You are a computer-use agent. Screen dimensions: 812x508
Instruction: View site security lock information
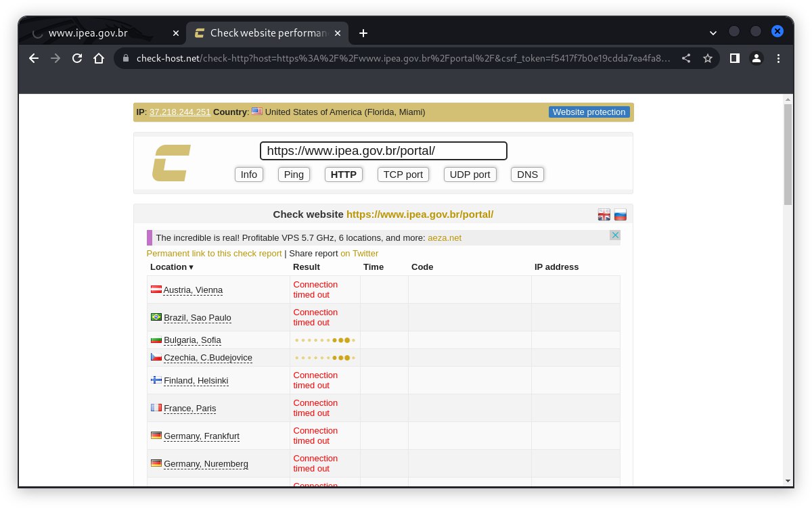(x=125, y=58)
